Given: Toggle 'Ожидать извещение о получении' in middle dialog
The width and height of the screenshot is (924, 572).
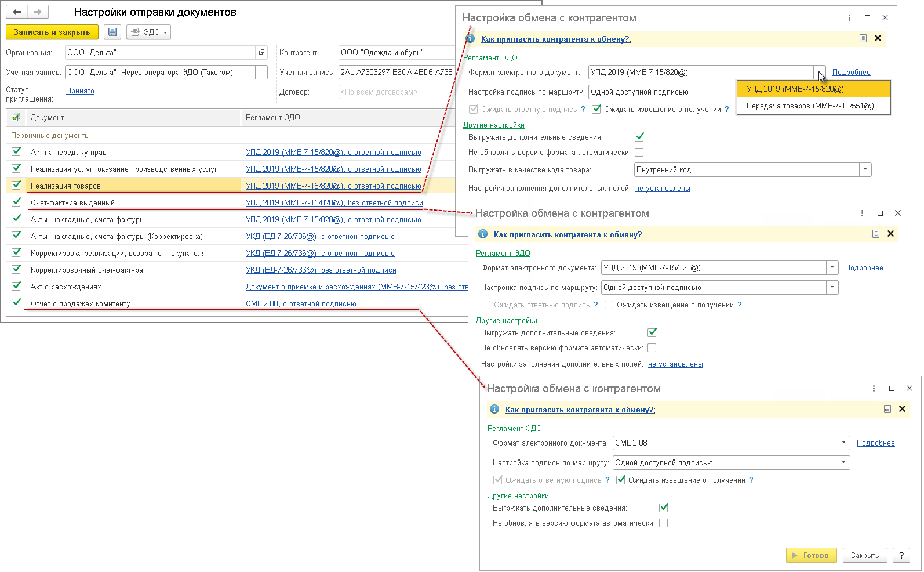Looking at the screenshot, I should tap(609, 305).
